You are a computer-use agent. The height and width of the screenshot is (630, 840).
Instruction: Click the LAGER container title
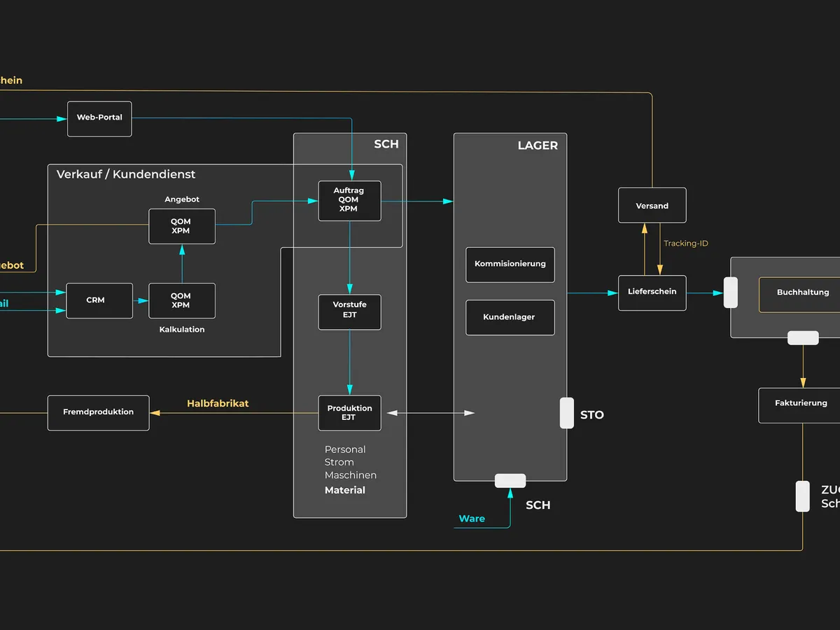pos(538,146)
